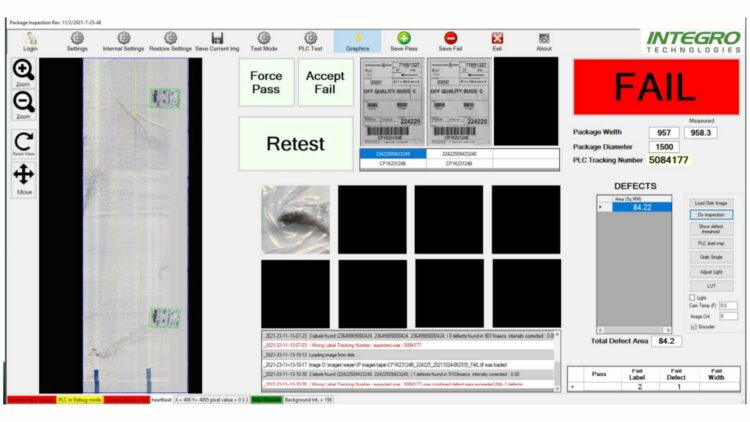Open Settings from the toolbar

tap(77, 41)
